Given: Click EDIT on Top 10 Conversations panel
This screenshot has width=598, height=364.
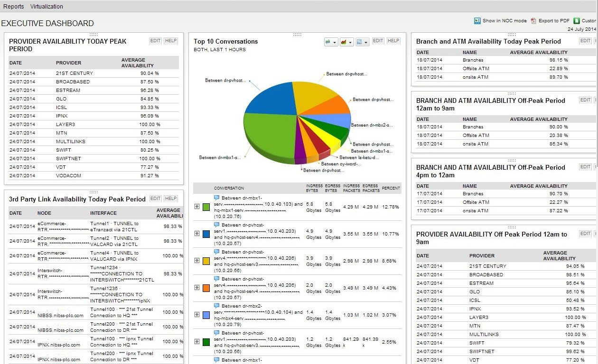Looking at the screenshot, I should click(x=378, y=41).
